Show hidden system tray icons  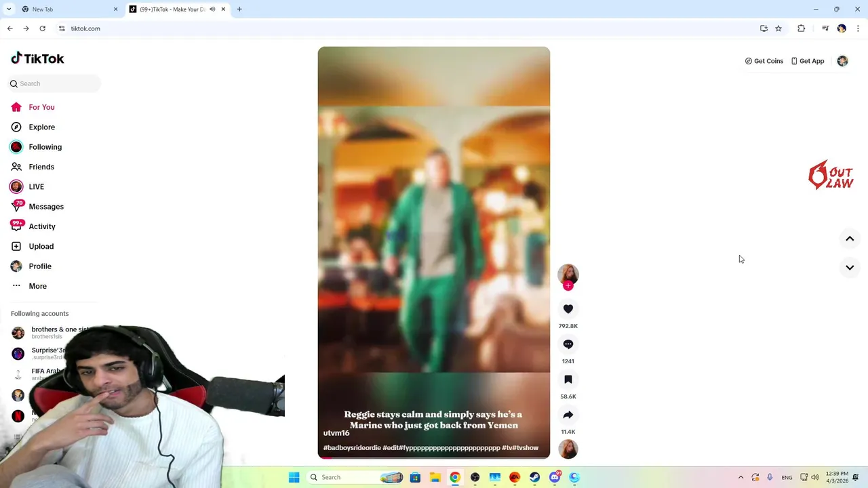(x=741, y=477)
